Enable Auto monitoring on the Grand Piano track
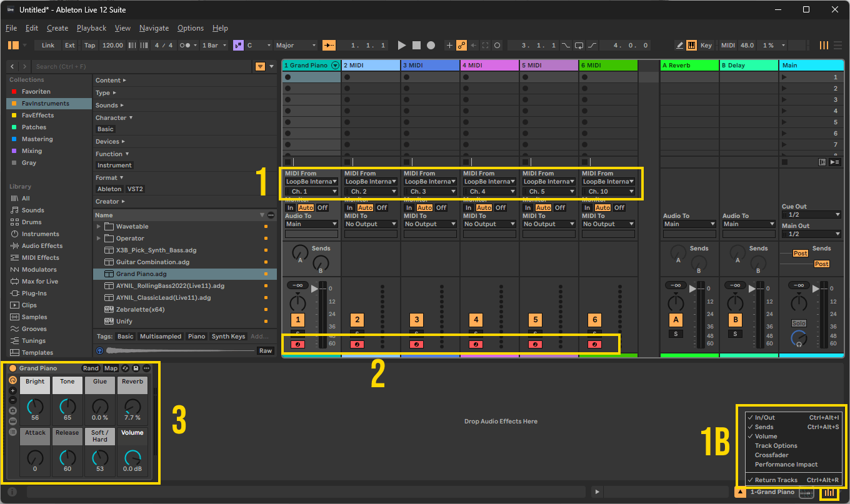The height and width of the screenshot is (504, 850). tap(306, 207)
